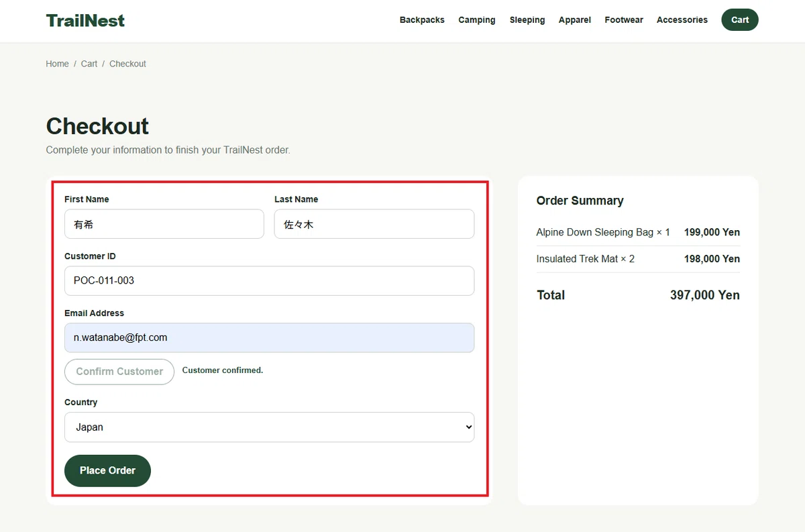Select the 'Customer confirmed.' status text
Image resolution: width=805 pixels, height=532 pixels.
223,370
